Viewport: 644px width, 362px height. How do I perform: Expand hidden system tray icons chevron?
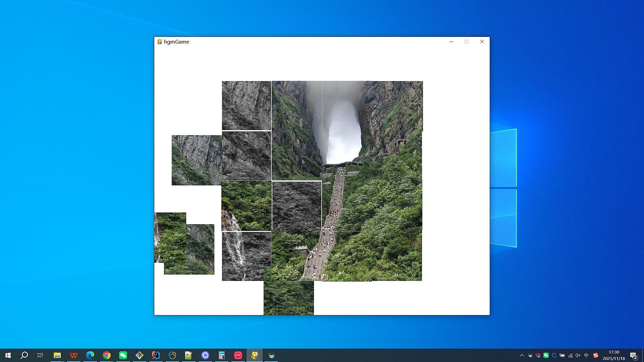[x=522, y=355]
